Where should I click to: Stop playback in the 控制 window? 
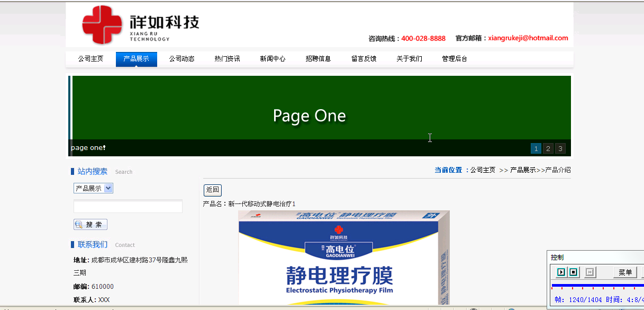[x=573, y=272]
